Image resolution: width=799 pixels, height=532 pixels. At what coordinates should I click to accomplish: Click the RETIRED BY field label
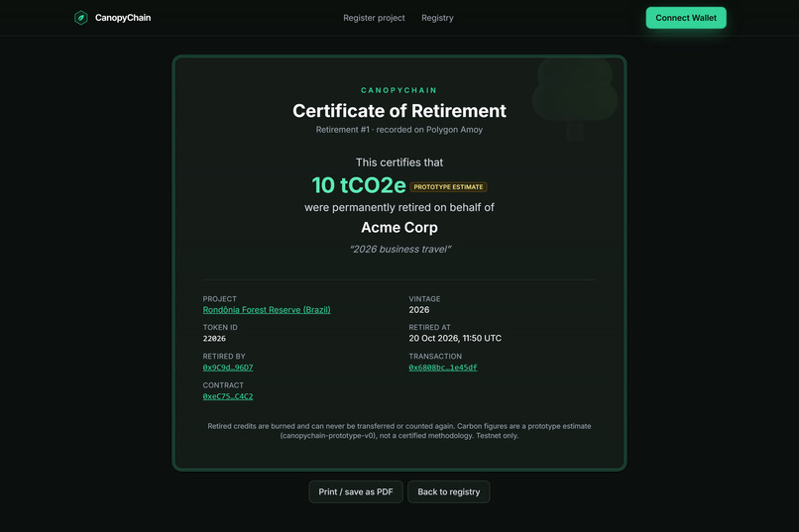point(224,357)
